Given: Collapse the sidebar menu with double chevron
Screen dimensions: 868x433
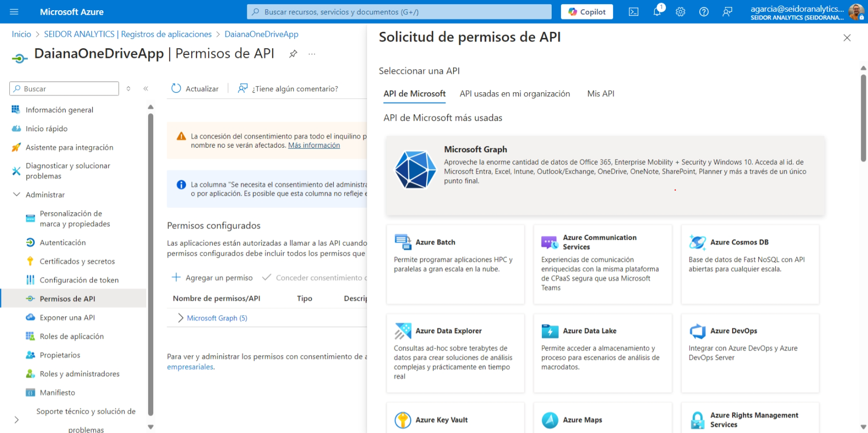Looking at the screenshot, I should [146, 89].
